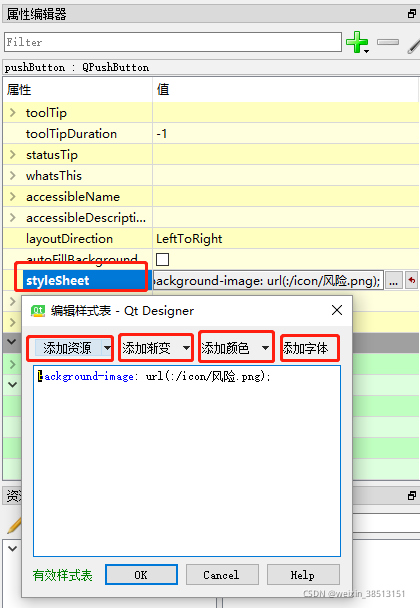Open Help in the stylesheet dialog
The height and width of the screenshot is (608, 420).
(x=303, y=575)
